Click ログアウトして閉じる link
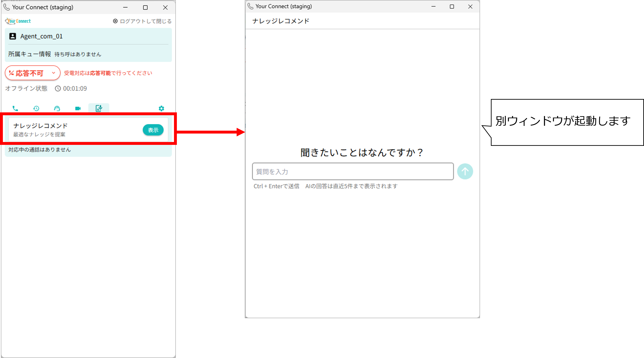 (x=142, y=21)
